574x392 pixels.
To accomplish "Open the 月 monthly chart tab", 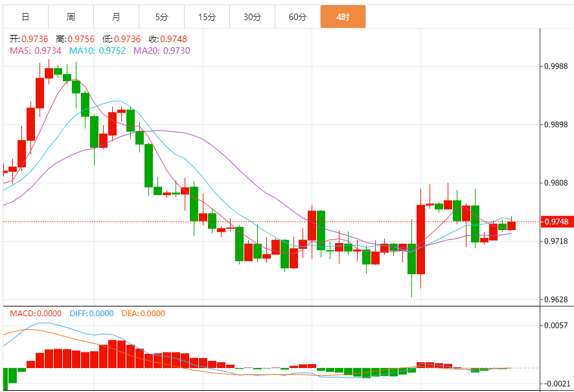I will (x=116, y=17).
